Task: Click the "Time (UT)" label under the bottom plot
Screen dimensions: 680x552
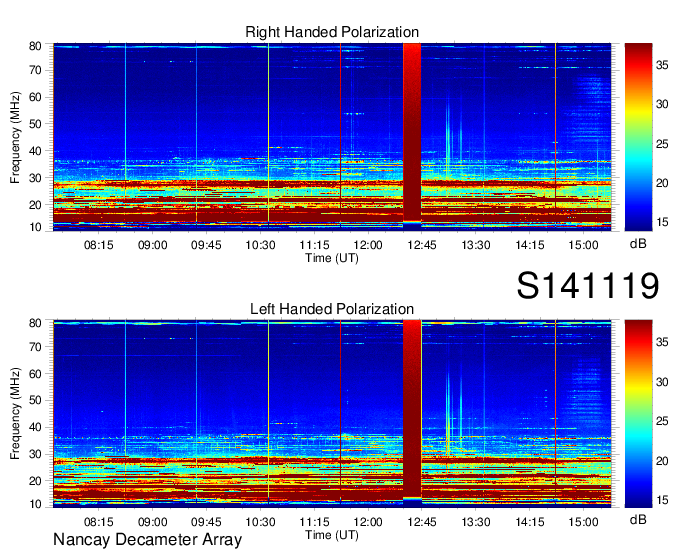Action: tap(332, 535)
